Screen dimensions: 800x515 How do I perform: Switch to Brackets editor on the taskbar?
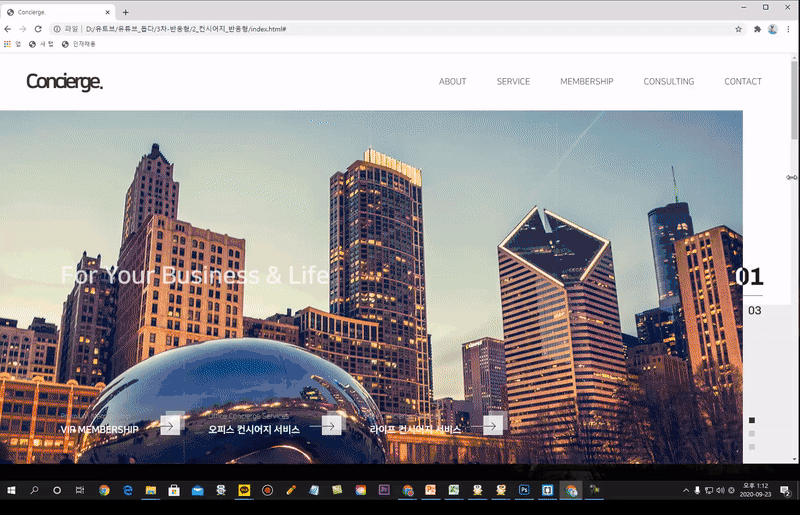click(x=547, y=491)
